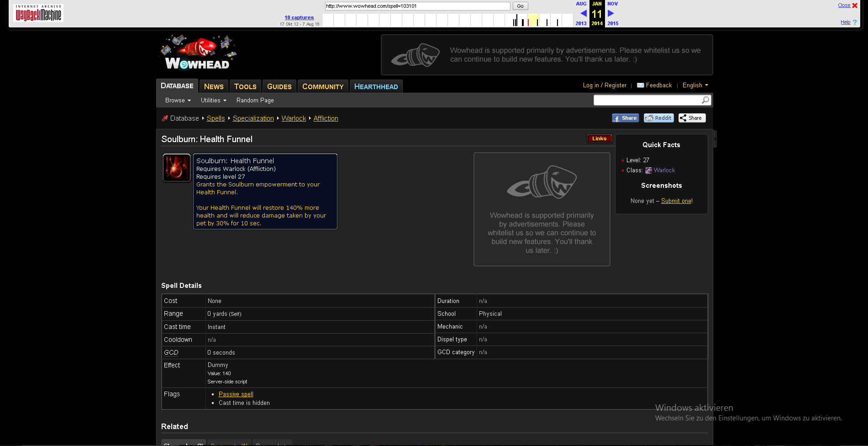Go to previous capture with the left arrow
The width and height of the screenshot is (868, 446).
[583, 13]
